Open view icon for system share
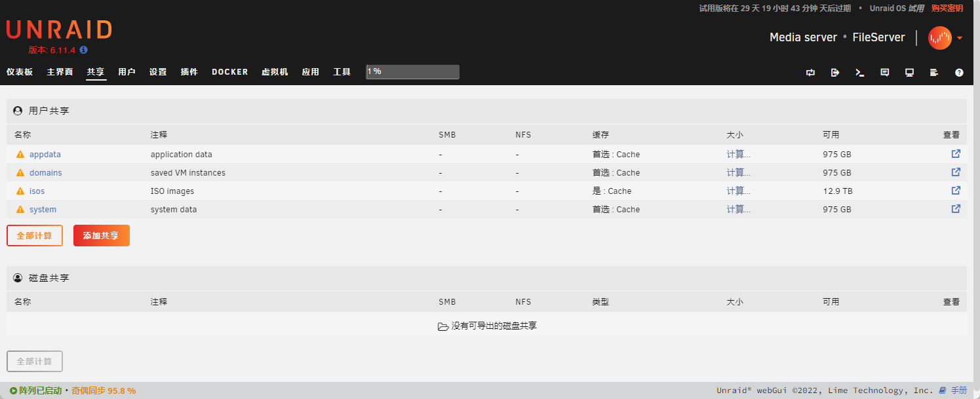Viewport: 980px width, 399px height. [x=956, y=209]
